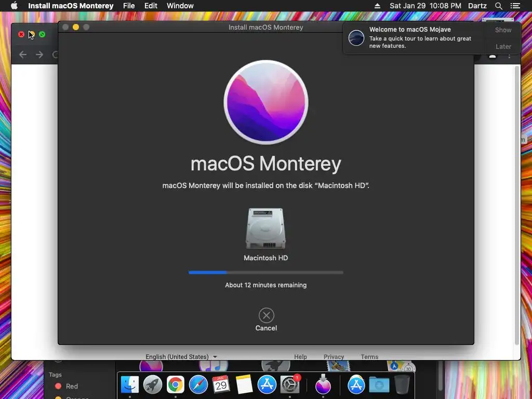Click the Macintosh HD disk icon

(x=265, y=229)
